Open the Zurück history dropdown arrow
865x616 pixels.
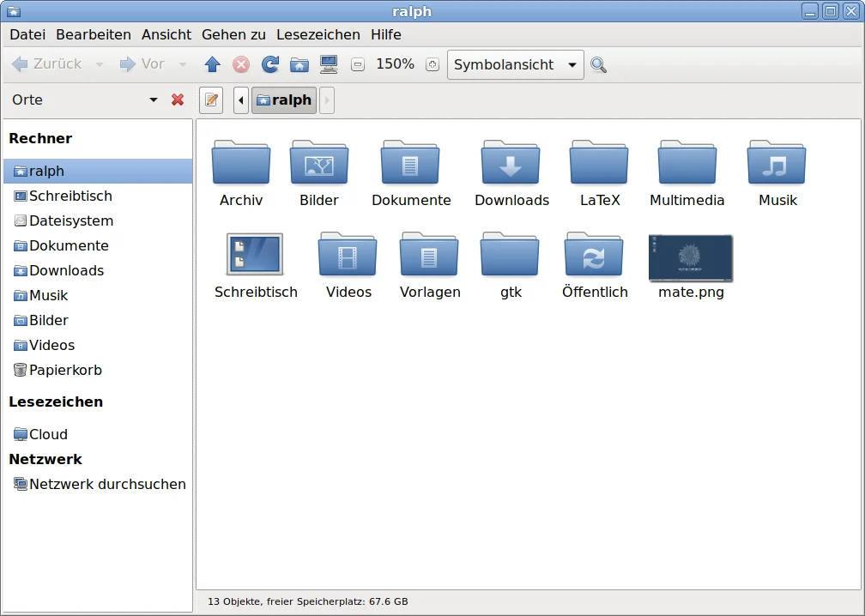(99, 64)
